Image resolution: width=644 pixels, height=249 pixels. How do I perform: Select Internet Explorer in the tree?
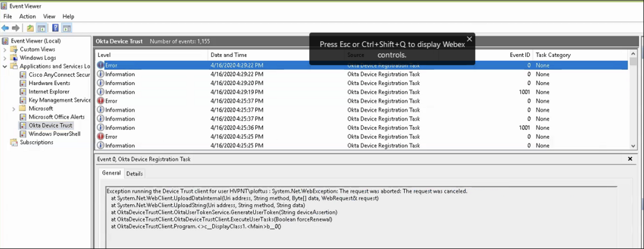pos(49,92)
